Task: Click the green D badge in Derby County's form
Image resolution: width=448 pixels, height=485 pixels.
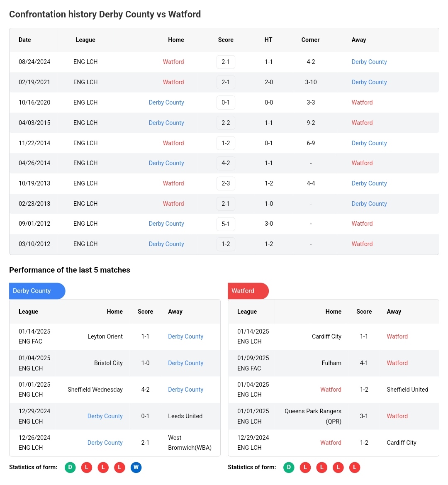Action: 70,468
